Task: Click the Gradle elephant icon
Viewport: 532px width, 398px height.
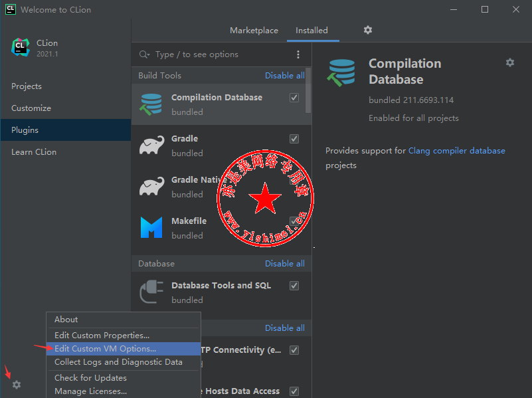Action: click(151, 146)
